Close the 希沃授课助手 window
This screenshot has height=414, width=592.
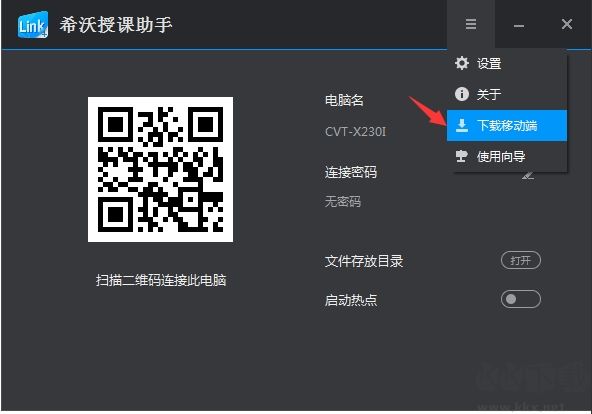[x=567, y=25]
